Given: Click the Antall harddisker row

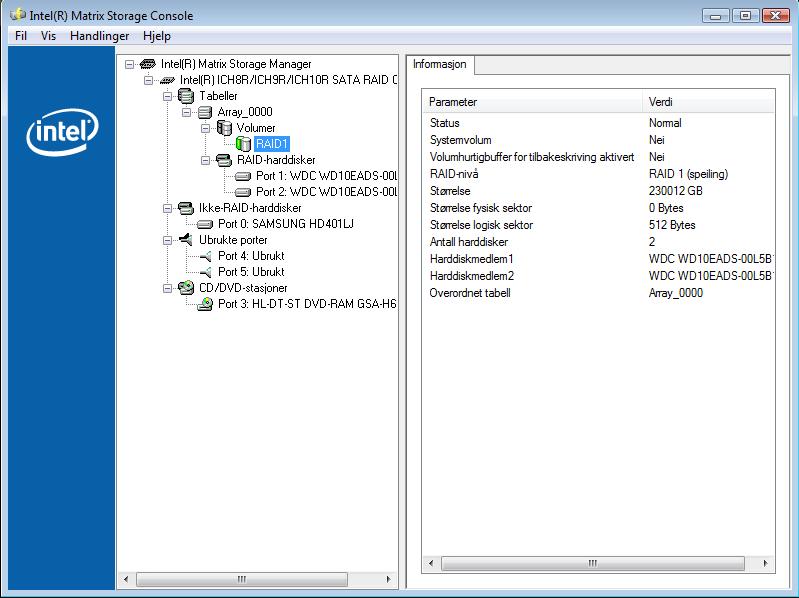Looking at the screenshot, I should [x=599, y=242].
